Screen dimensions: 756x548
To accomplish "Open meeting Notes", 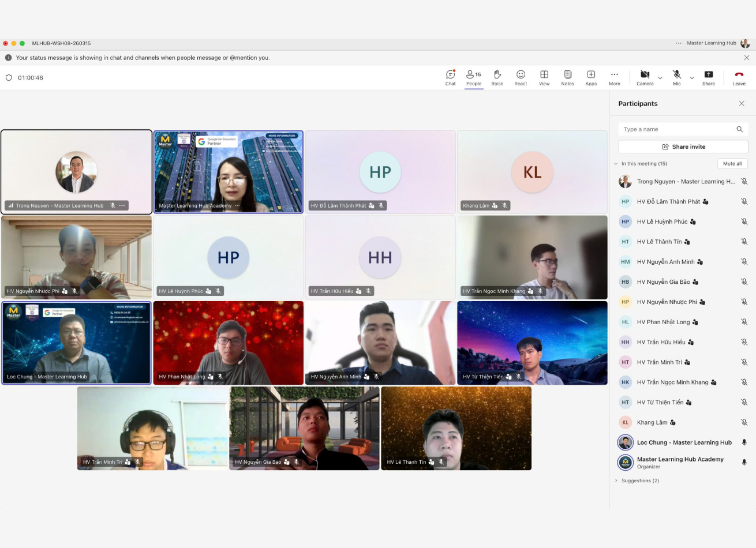I will pos(567,77).
